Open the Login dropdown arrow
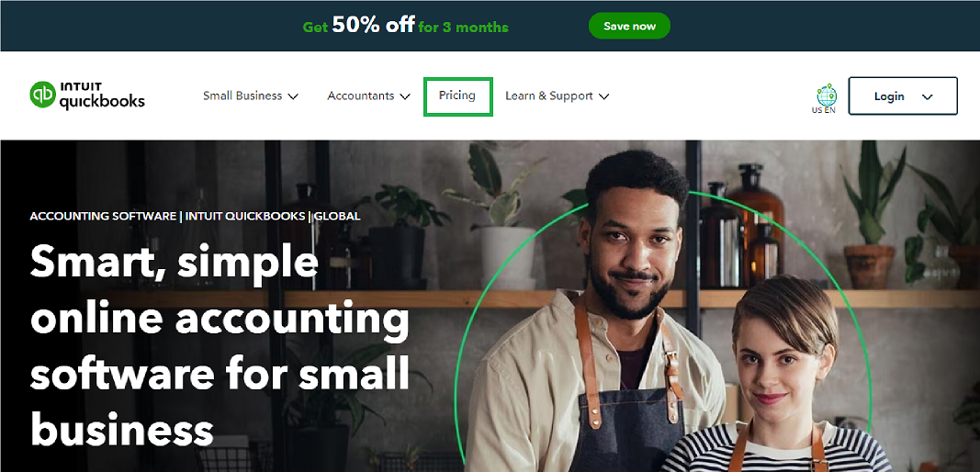Screen dimensions: 980x472 [x=928, y=97]
